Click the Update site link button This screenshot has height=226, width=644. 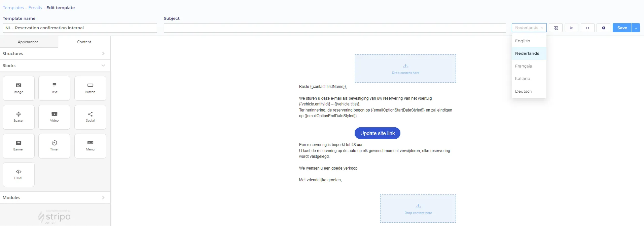click(x=378, y=133)
